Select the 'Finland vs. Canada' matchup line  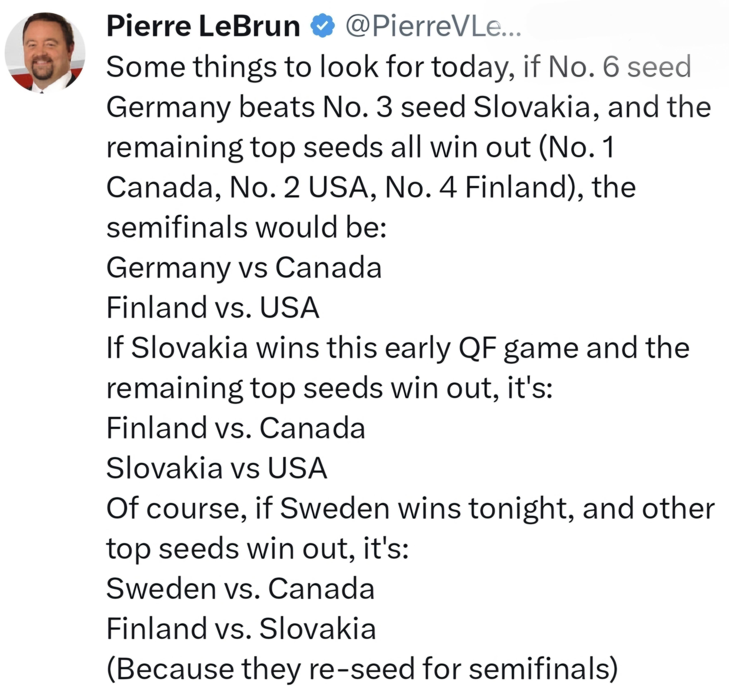pyautogui.click(x=235, y=428)
